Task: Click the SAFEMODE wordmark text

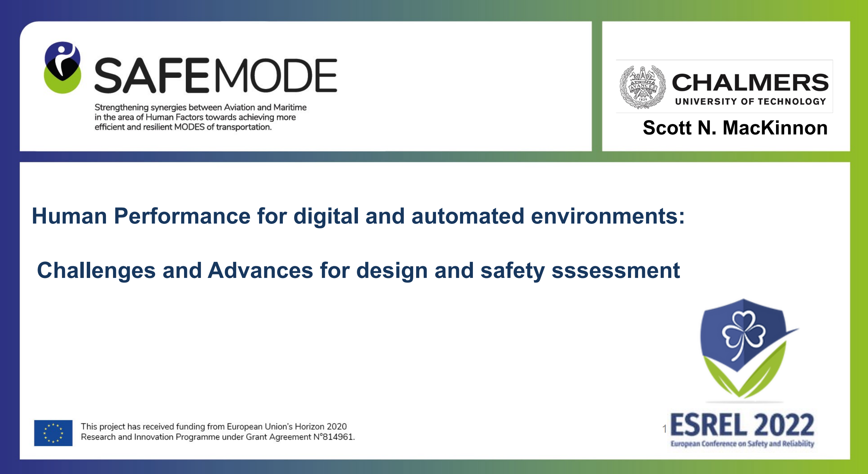Action: tap(216, 75)
